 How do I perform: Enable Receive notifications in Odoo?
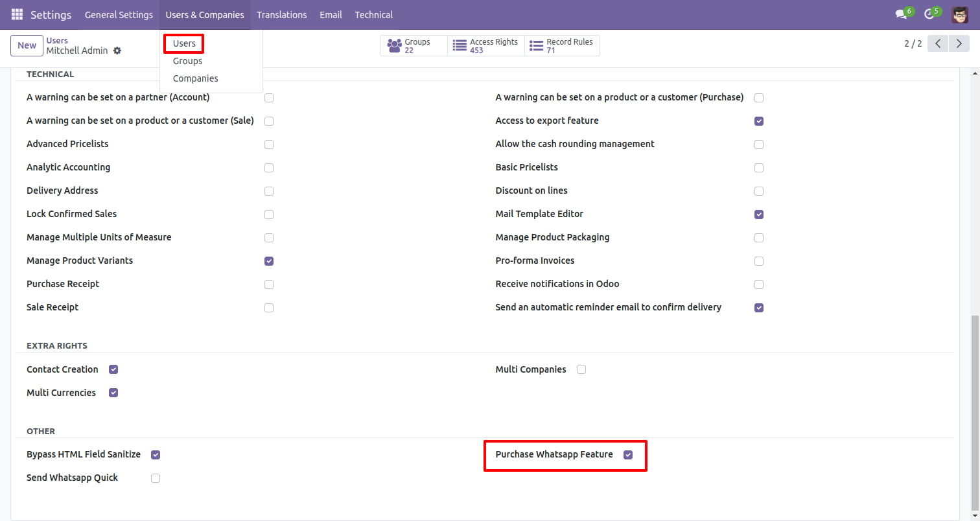point(759,284)
